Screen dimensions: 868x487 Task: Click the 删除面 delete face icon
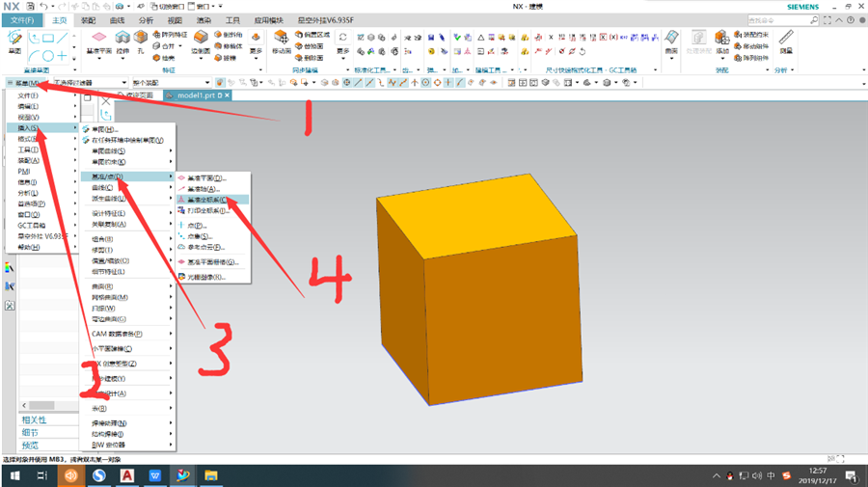pos(298,58)
